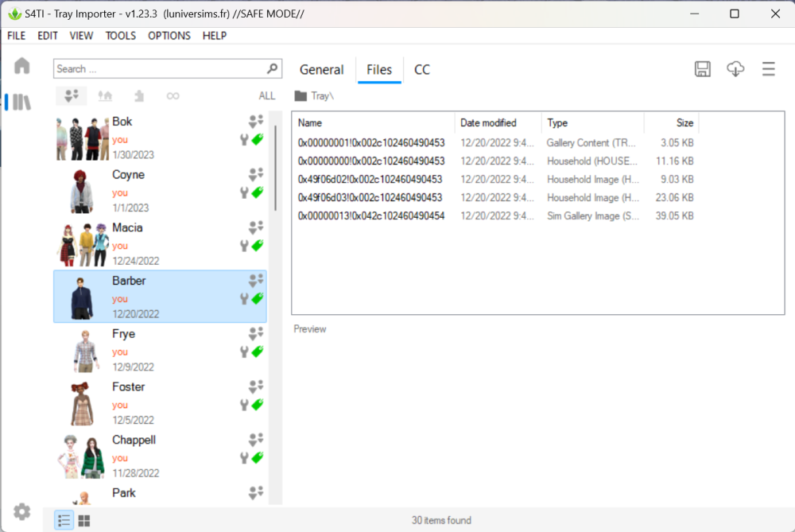Click wrench icon on Frye row
Image resolution: width=795 pixels, height=532 pixels.
coord(244,351)
